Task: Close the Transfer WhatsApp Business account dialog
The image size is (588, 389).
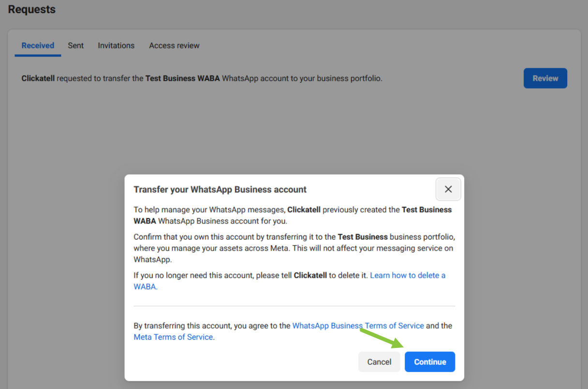Action: (448, 189)
